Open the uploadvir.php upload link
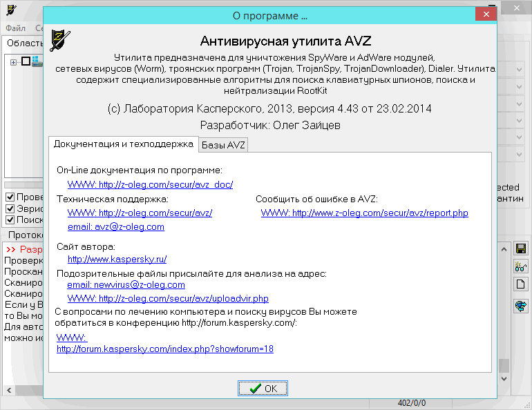 pos(168,298)
